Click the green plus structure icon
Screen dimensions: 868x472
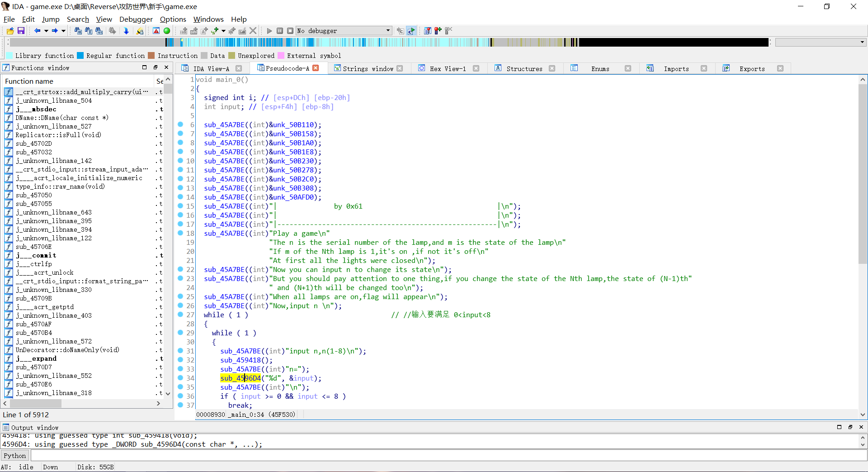pos(215,31)
